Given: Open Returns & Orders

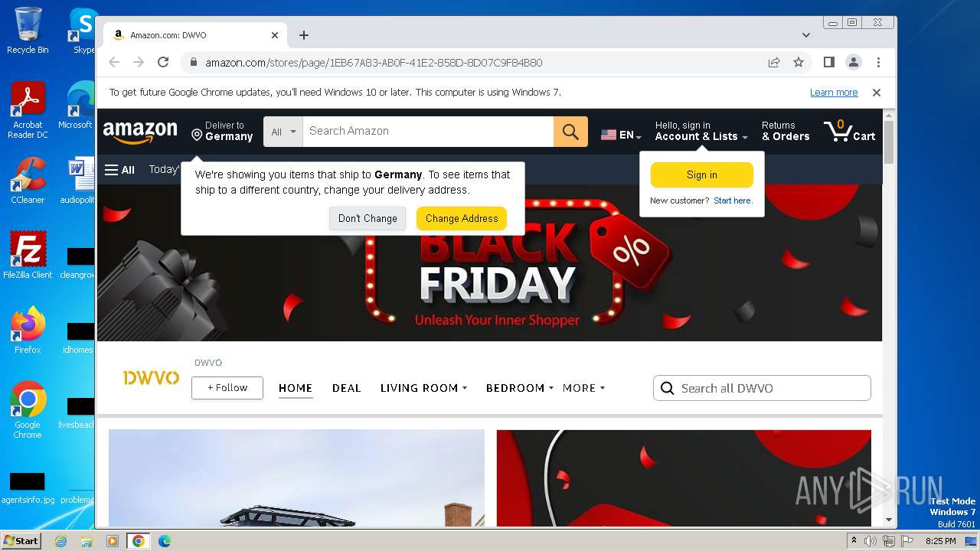Looking at the screenshot, I should pyautogui.click(x=786, y=131).
